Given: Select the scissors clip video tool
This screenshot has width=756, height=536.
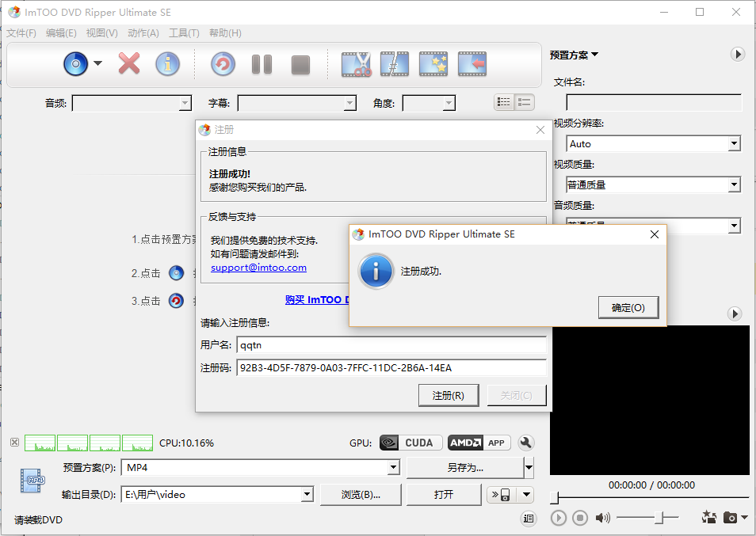Looking at the screenshot, I should (356, 64).
